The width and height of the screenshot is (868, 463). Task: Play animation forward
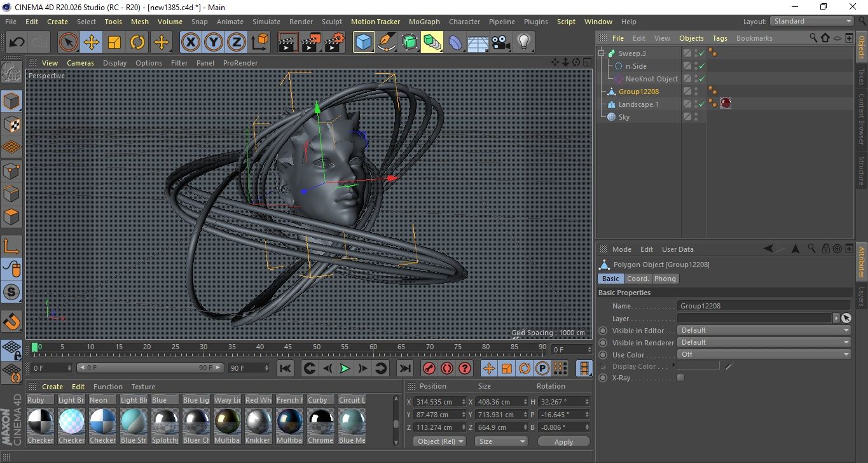click(x=345, y=368)
